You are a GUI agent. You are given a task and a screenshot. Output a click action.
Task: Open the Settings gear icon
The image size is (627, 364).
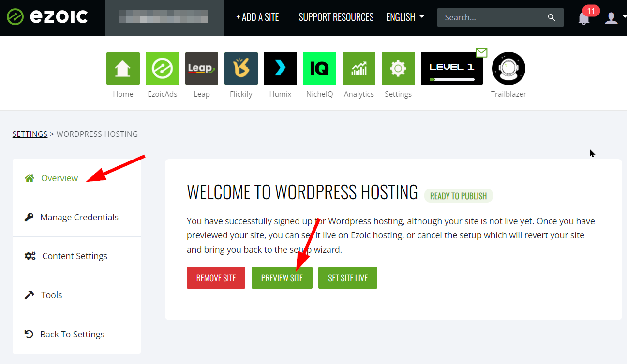(398, 68)
